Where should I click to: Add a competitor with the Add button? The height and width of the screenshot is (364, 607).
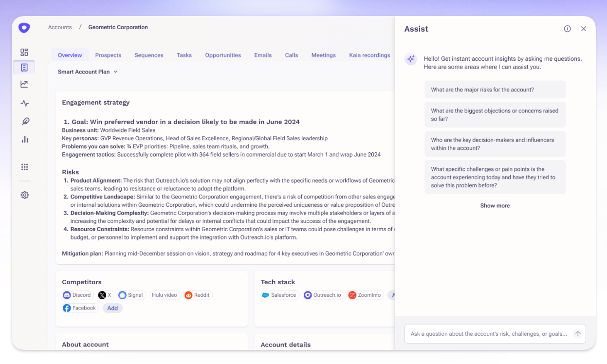pyautogui.click(x=112, y=308)
